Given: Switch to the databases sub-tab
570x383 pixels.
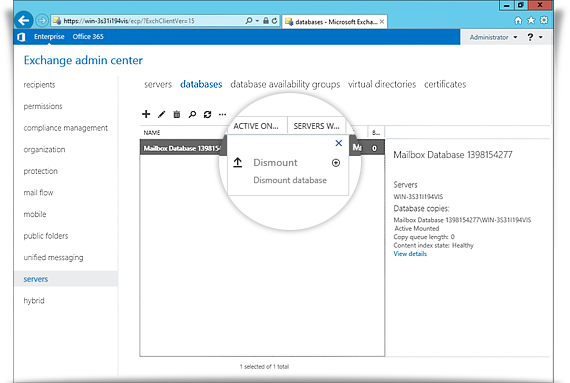Looking at the screenshot, I should point(201,84).
